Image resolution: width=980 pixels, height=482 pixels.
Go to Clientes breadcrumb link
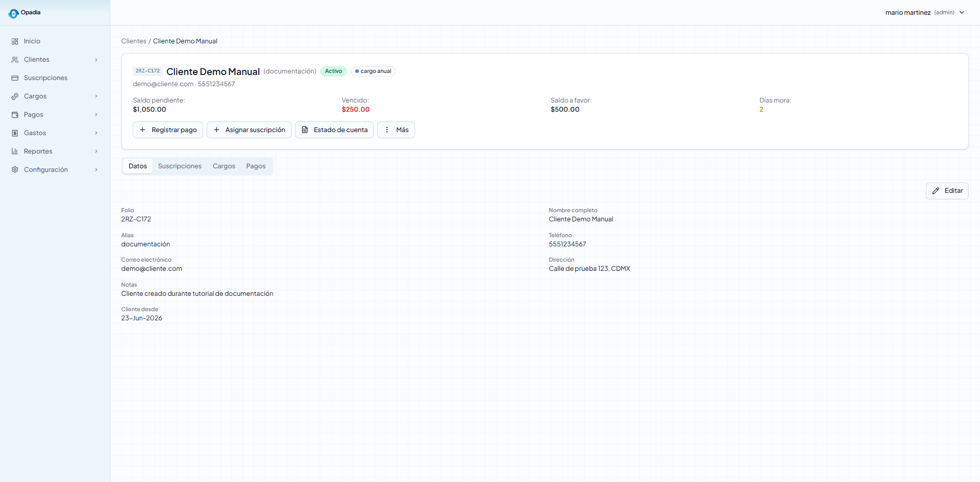pyautogui.click(x=134, y=41)
